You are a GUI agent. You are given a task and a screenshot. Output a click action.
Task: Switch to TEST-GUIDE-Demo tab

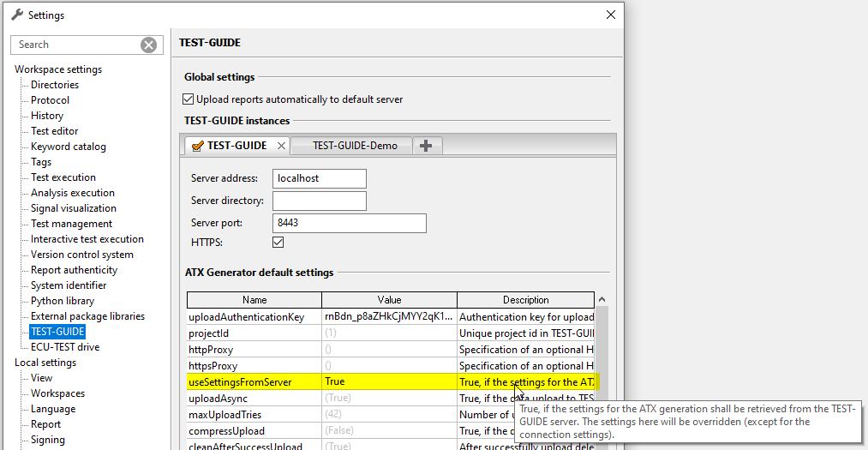click(355, 146)
